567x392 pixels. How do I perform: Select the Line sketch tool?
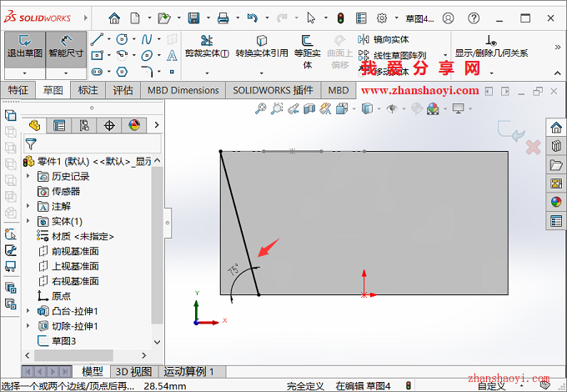click(97, 39)
